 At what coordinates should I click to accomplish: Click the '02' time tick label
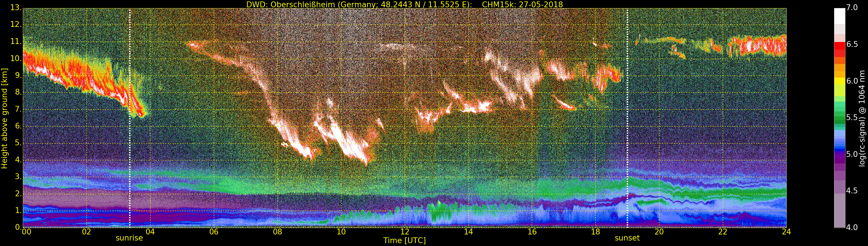(87, 232)
